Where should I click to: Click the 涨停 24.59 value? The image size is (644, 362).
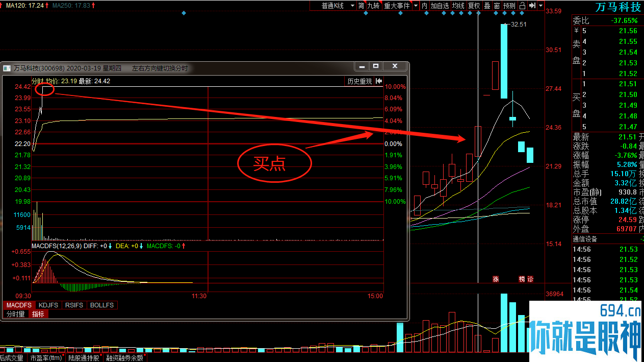tap(628, 220)
